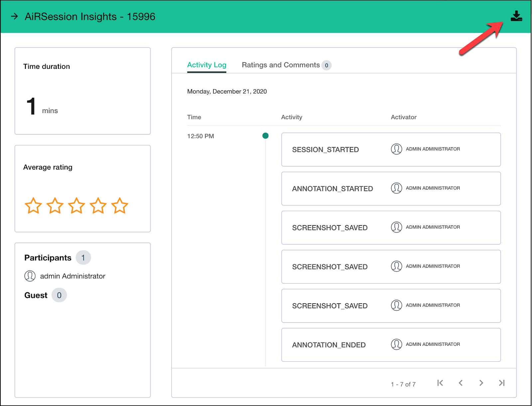The width and height of the screenshot is (532, 406).
Task: Click the 1 - 7 of 7 pagination text
Action: click(x=403, y=384)
